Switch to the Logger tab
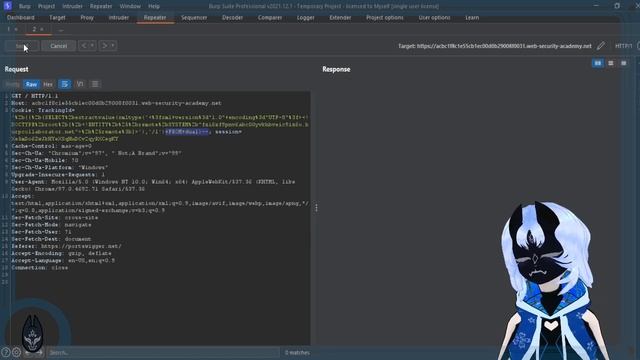This screenshot has width=640, height=360. point(305,18)
